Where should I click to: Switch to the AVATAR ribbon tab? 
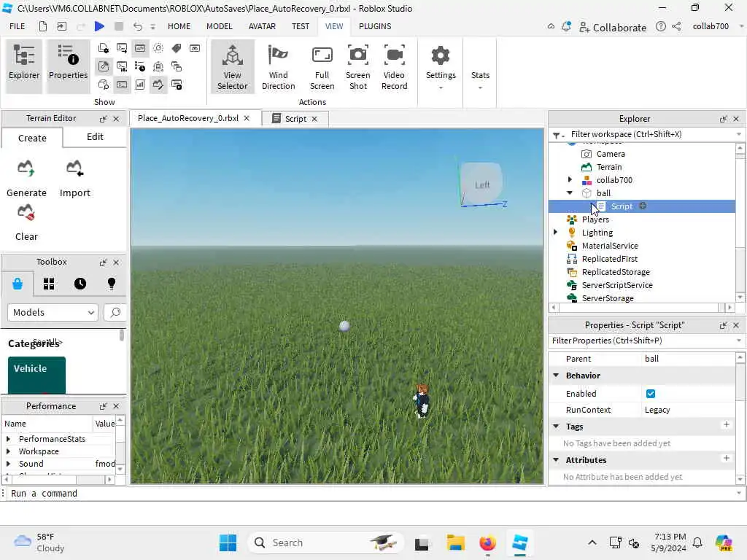coord(262,26)
